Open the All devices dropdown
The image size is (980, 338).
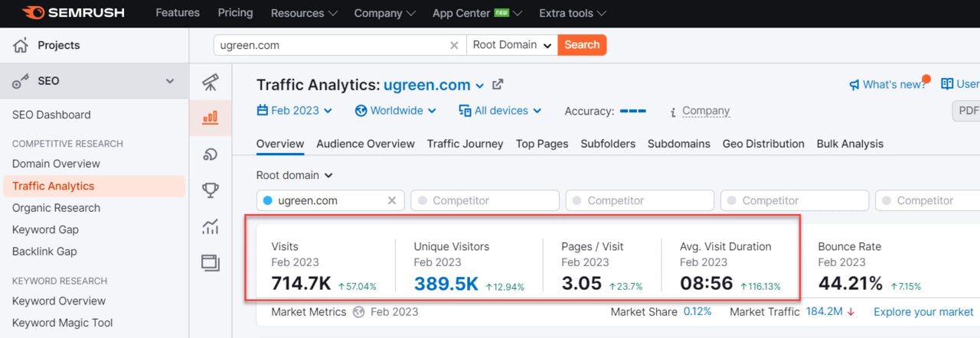tap(500, 111)
